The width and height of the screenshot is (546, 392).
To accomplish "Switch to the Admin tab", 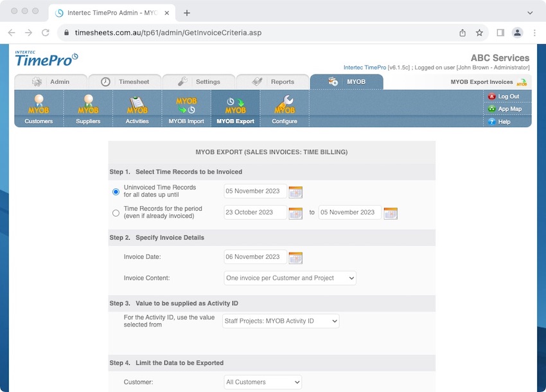I will point(51,82).
